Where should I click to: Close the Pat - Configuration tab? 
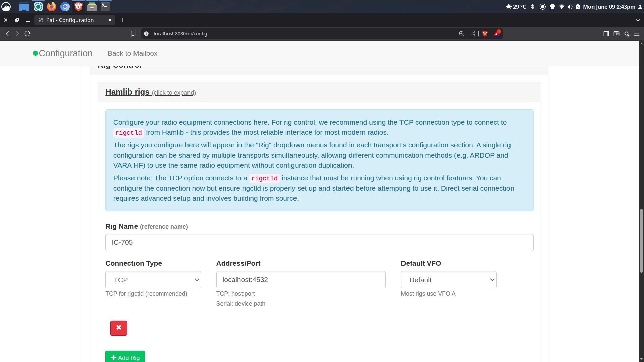(x=110, y=20)
